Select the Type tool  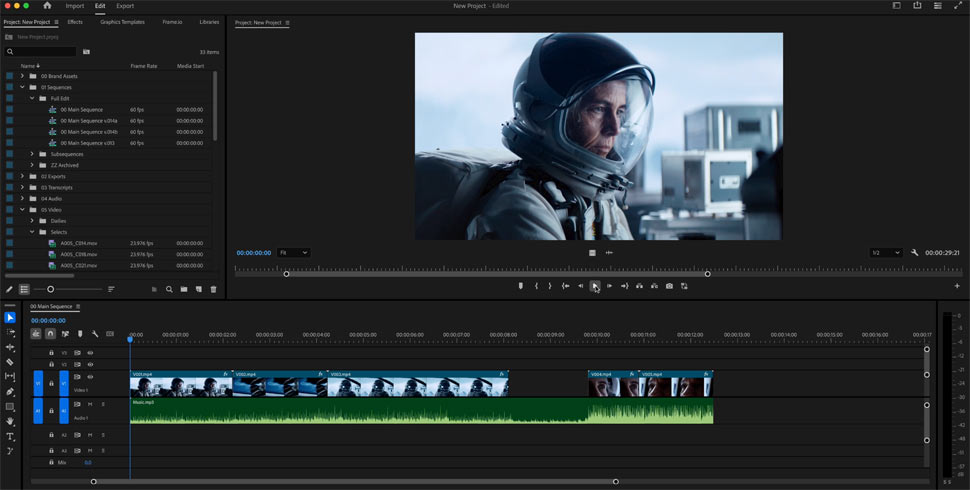coord(10,437)
